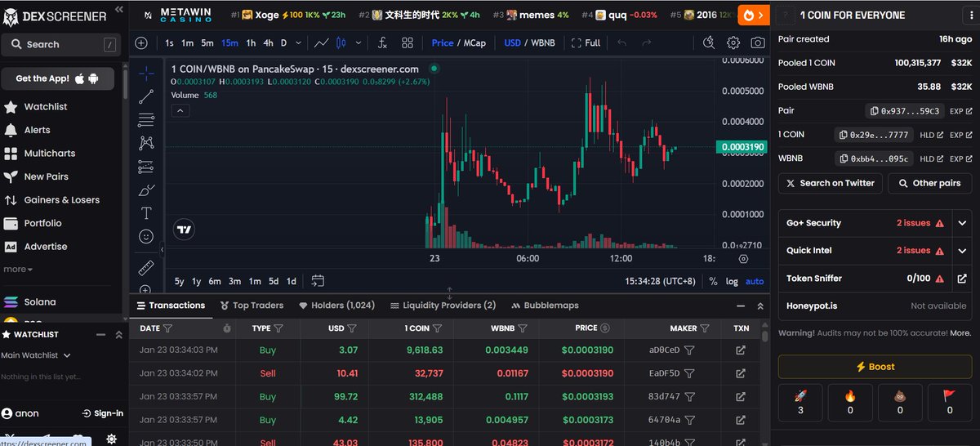This screenshot has height=446, width=980.
Task: Open Token Sniffer external link icon
Action: pos(962,279)
